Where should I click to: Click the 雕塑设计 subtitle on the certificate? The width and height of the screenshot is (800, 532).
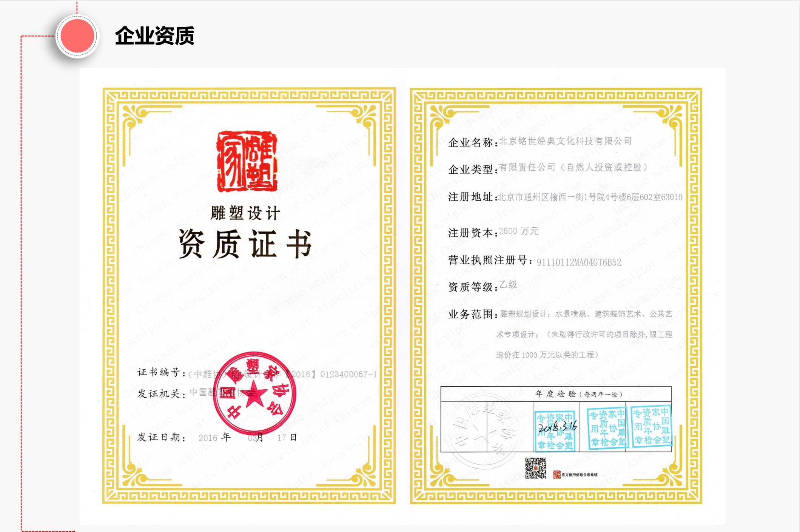(245, 213)
